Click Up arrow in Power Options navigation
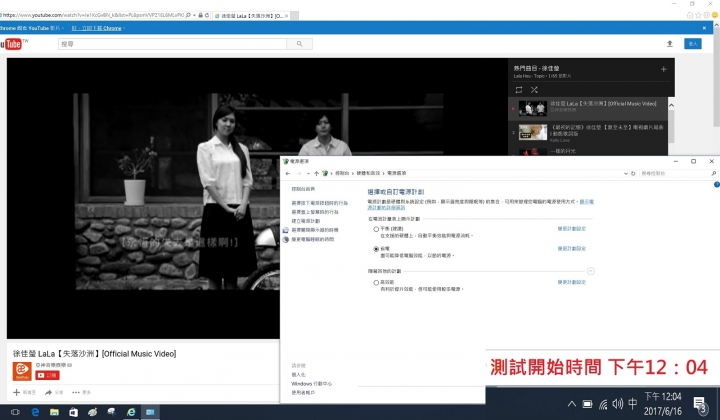This screenshot has width=720, height=420. click(316, 174)
